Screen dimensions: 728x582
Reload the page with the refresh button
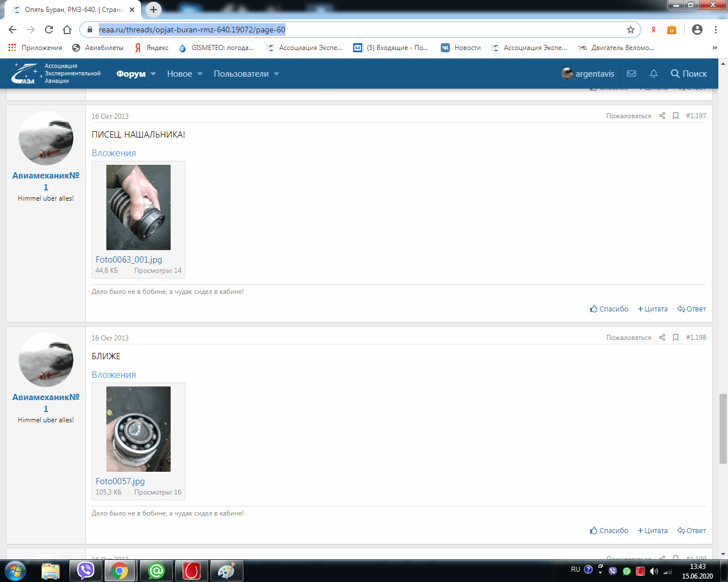[49, 30]
